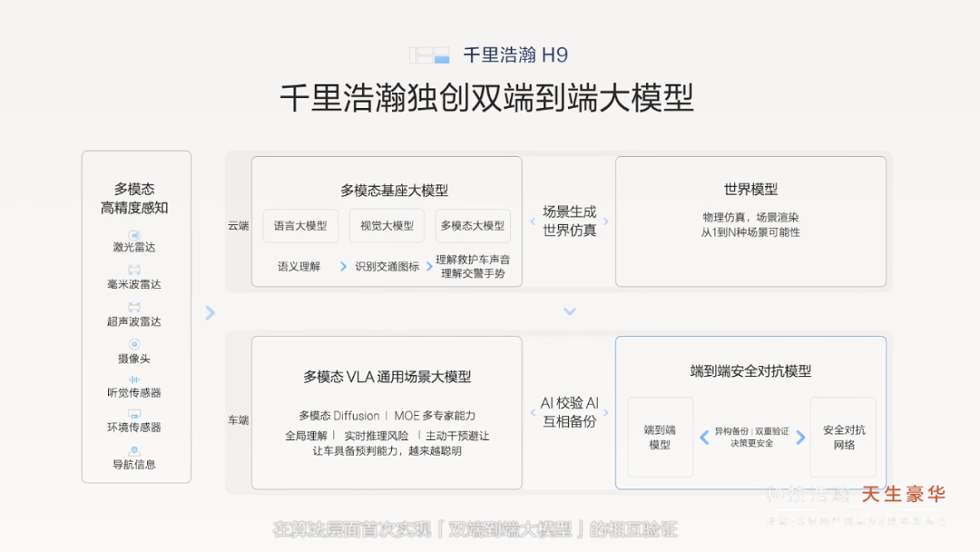Click the 决策更安全 text

[x=752, y=443]
